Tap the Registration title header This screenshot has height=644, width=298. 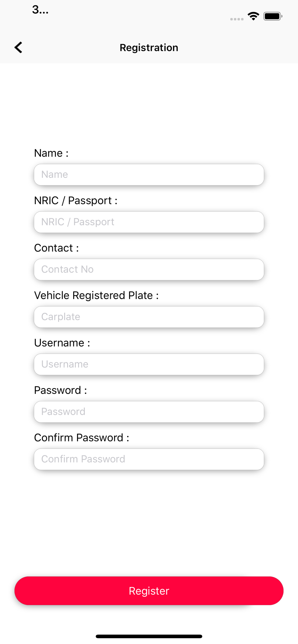pos(149,48)
